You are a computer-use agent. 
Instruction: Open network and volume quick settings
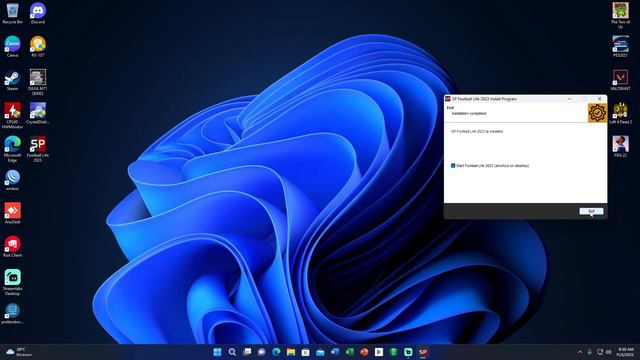tap(604, 352)
